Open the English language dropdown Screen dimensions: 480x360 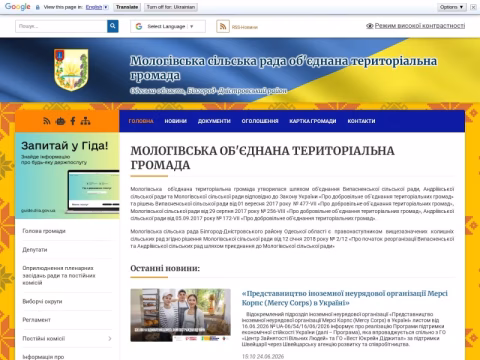[97, 7]
